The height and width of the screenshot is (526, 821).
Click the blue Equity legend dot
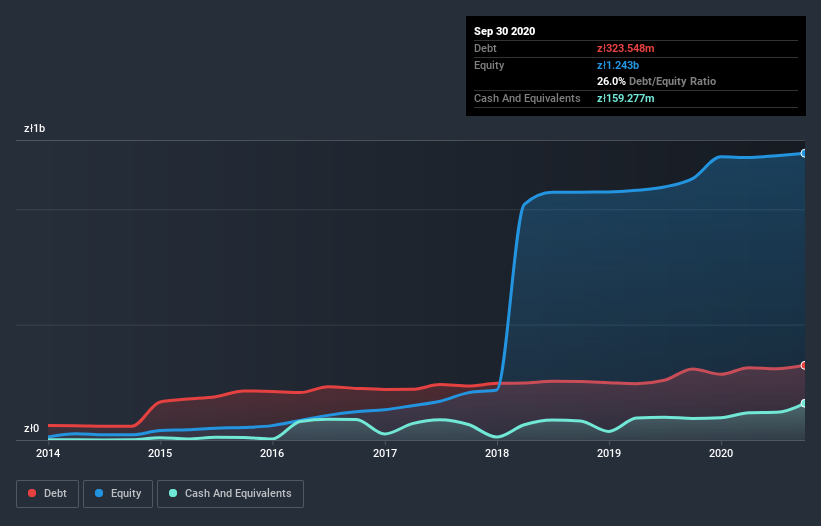coord(99,493)
